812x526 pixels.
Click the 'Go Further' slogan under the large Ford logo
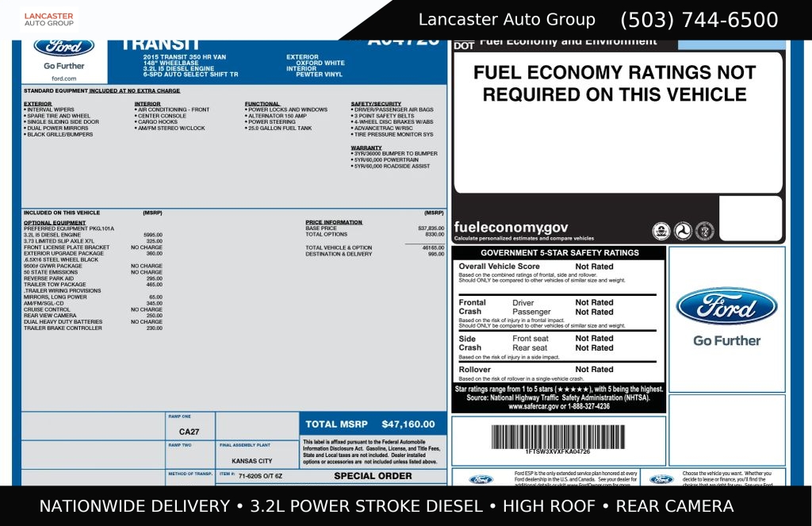726,340
